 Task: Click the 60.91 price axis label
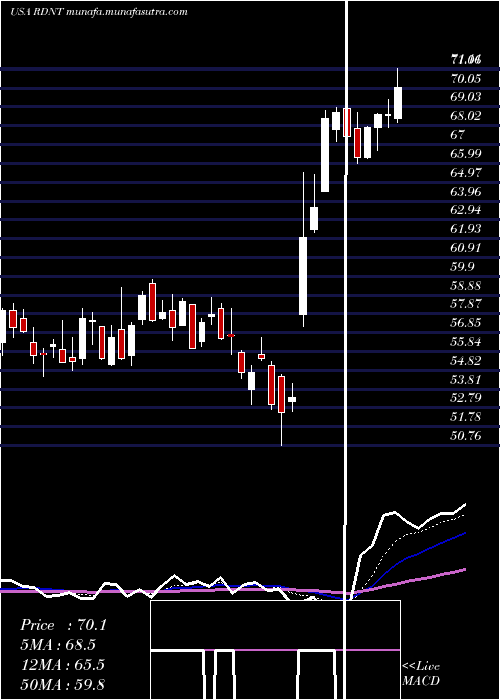pyautogui.click(x=467, y=248)
